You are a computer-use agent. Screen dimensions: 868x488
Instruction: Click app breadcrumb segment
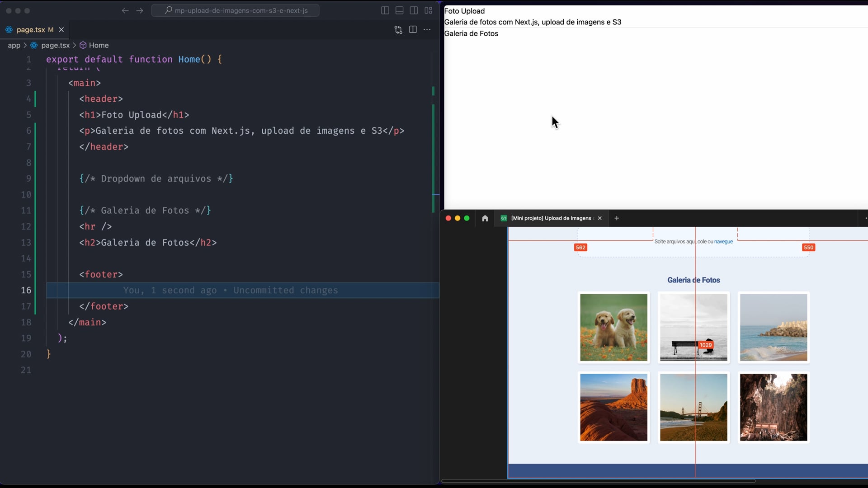[14, 45]
